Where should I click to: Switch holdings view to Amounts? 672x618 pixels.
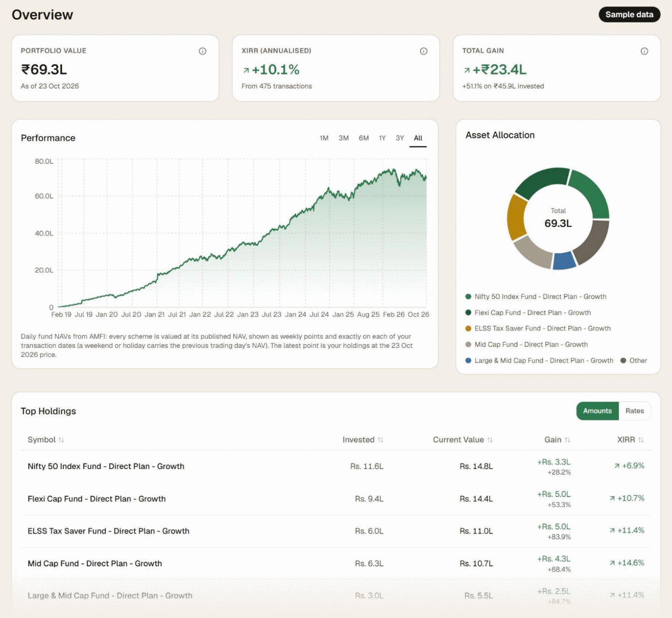597,411
